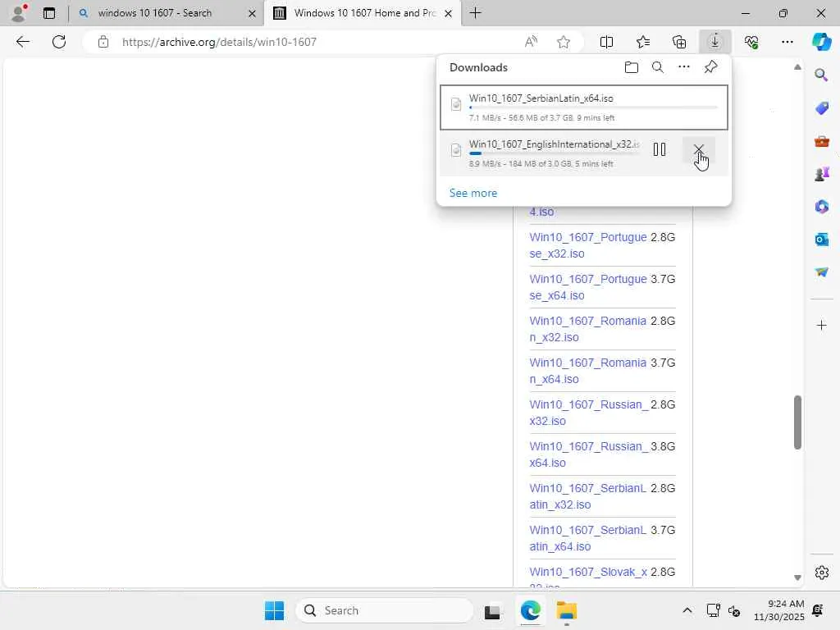Search downloads in the Downloads panel
The height and width of the screenshot is (630, 840).
click(x=658, y=67)
